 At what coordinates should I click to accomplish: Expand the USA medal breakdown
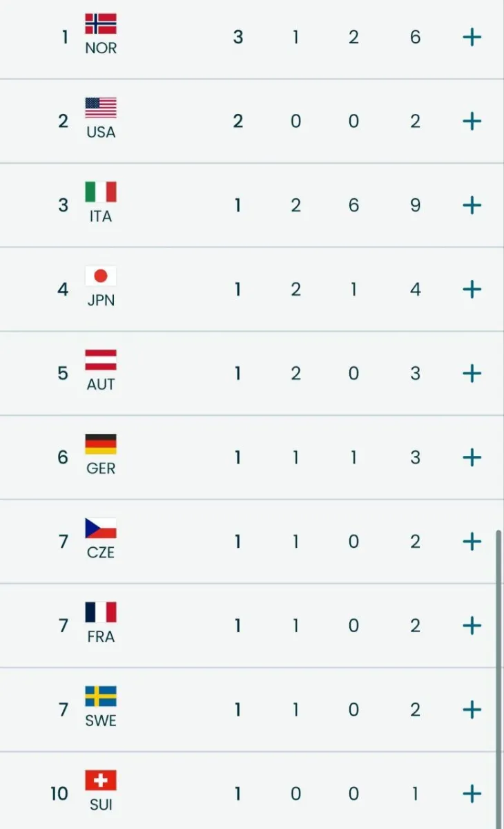472,122
